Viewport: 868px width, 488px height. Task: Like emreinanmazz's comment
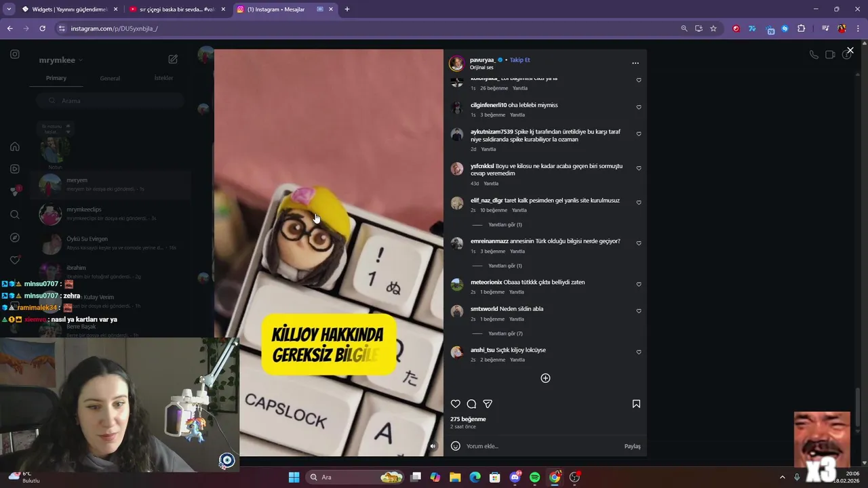[x=639, y=243]
